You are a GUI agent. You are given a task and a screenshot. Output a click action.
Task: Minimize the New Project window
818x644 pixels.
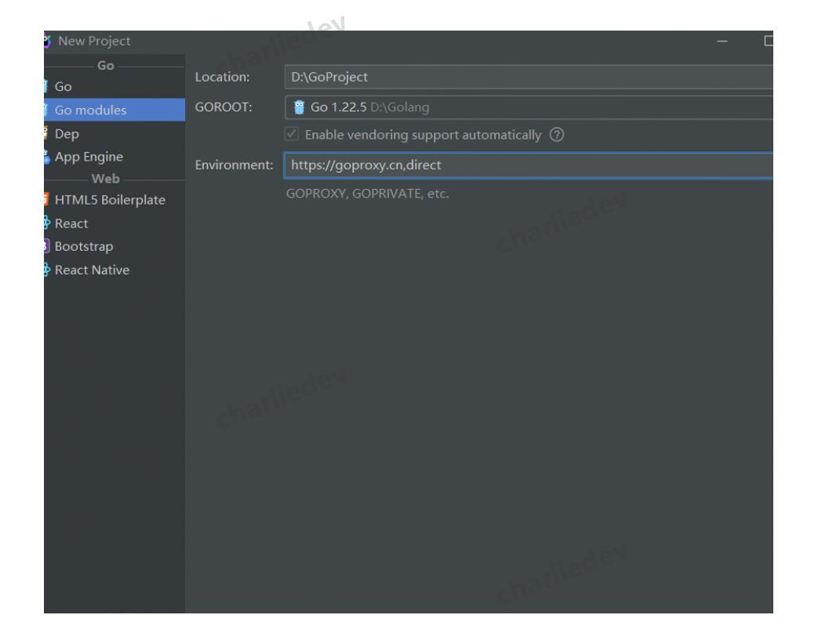[722, 42]
